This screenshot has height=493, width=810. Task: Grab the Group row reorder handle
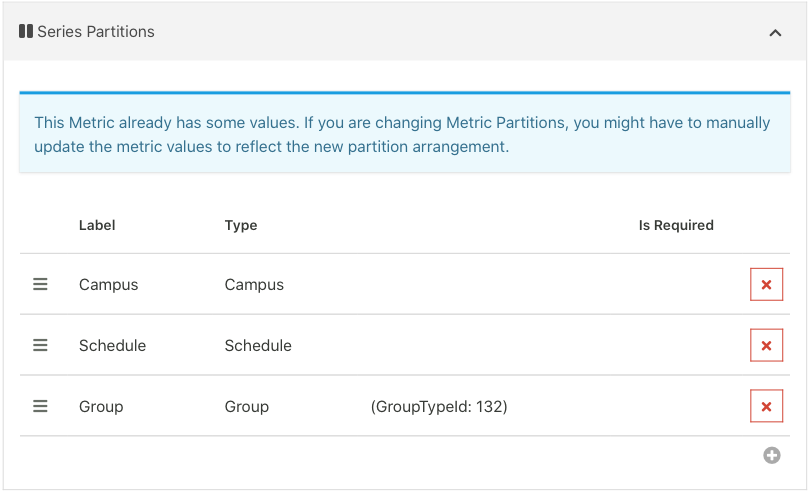coord(40,406)
